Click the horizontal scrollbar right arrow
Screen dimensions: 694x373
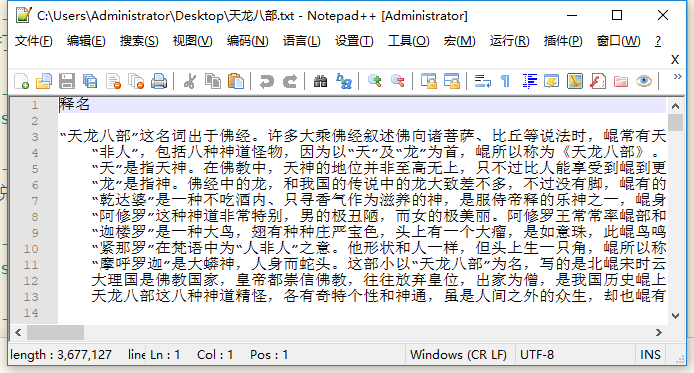[659, 332]
